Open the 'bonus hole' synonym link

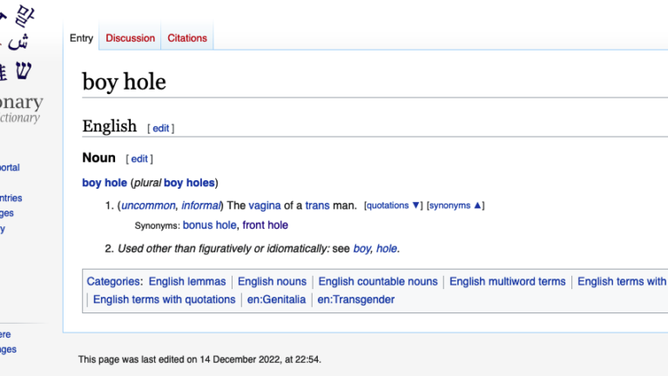coord(209,225)
